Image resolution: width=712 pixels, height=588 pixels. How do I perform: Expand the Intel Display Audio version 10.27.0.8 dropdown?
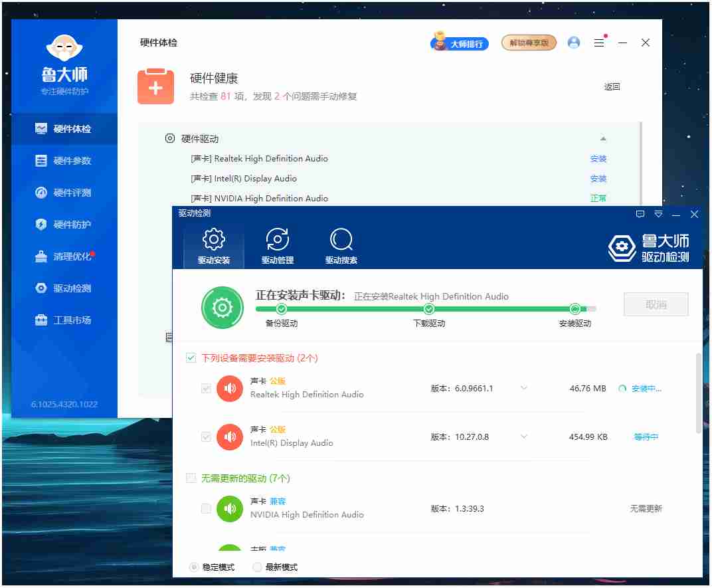tap(524, 437)
